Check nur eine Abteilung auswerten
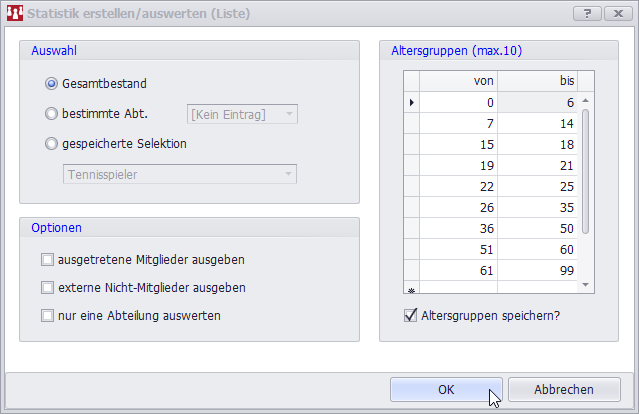639x414 pixels. 48,316
